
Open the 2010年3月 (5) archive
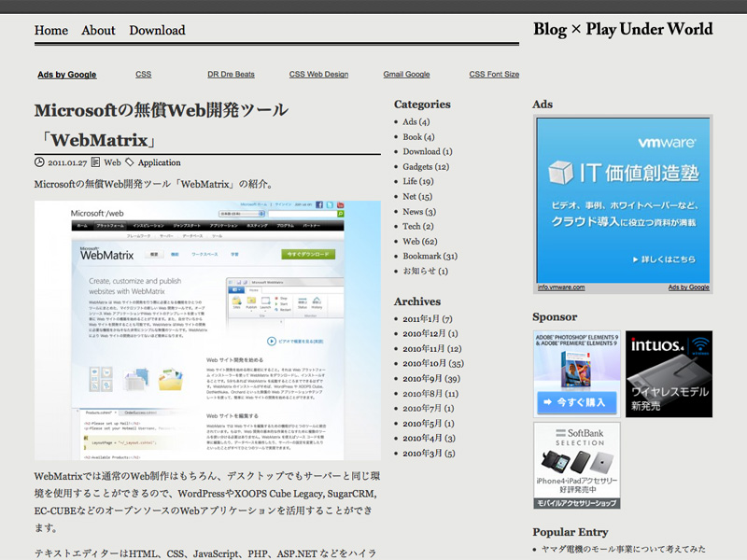[429, 454]
